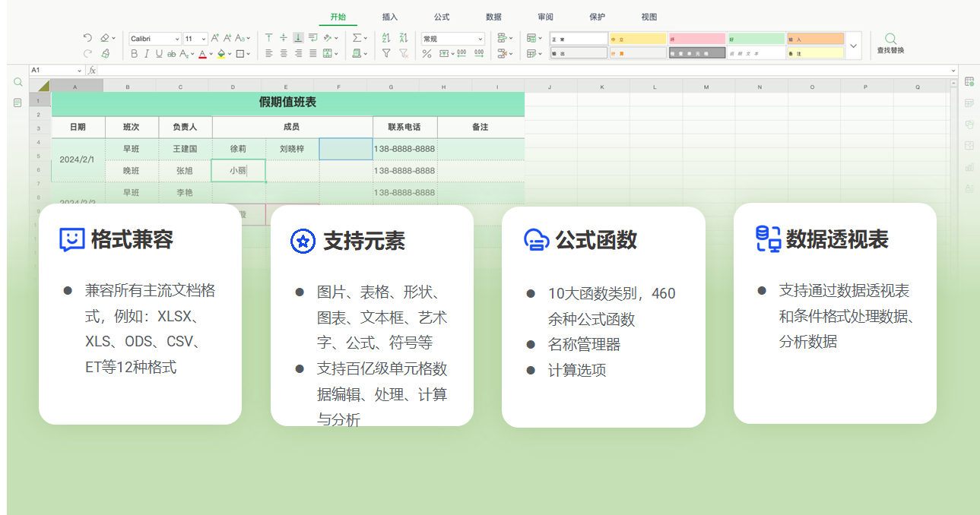This screenshot has width=980, height=515.
Task: Expand the font color dropdown arrow
Action: [x=211, y=54]
